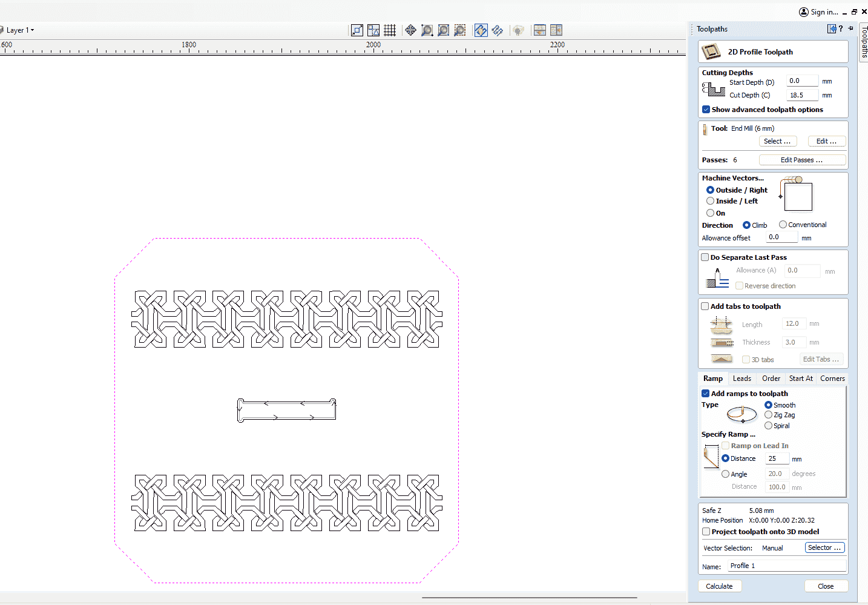Enable Do Separate Last Pass
The height and width of the screenshot is (605, 868).
point(705,257)
